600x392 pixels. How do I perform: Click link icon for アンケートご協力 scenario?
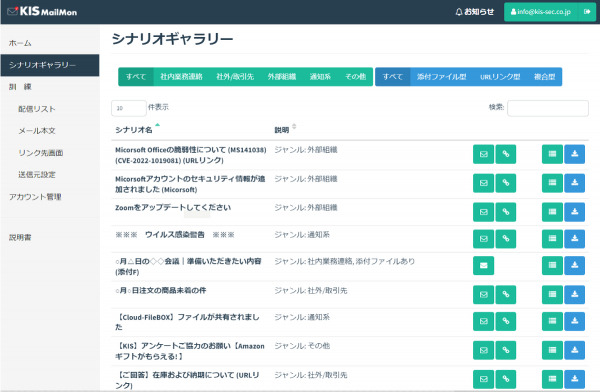tap(505, 350)
